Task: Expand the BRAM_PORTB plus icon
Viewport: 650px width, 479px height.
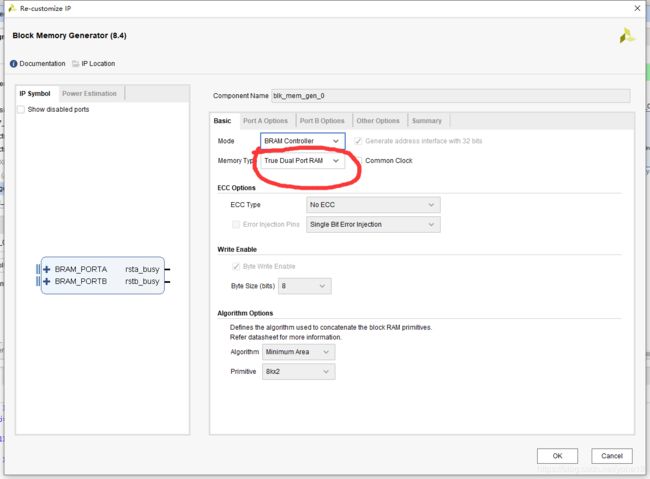Action: 46,282
